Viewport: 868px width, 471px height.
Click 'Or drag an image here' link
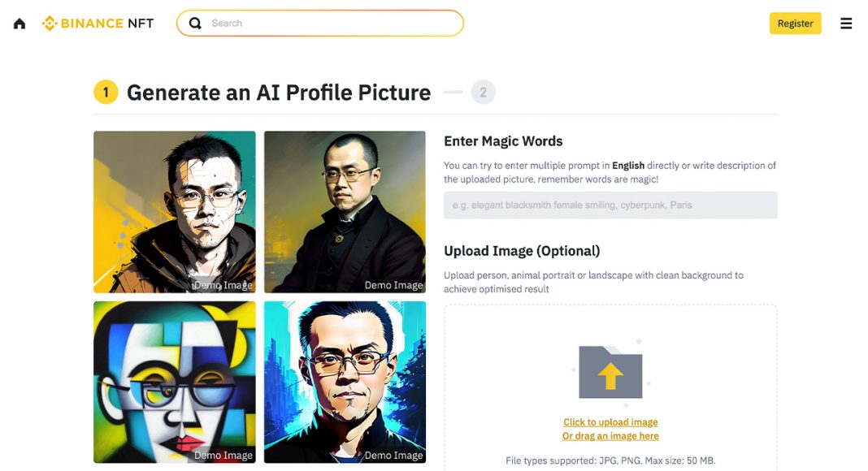coord(610,435)
